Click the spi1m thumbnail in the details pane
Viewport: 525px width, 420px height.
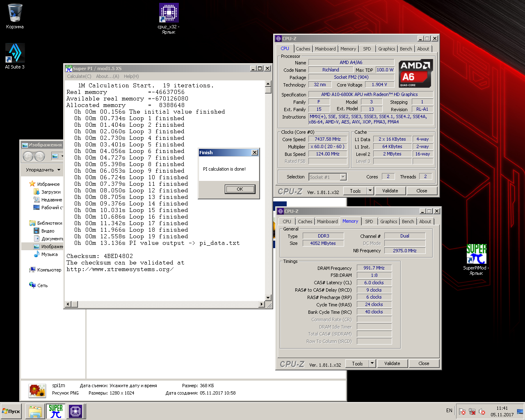(37, 390)
